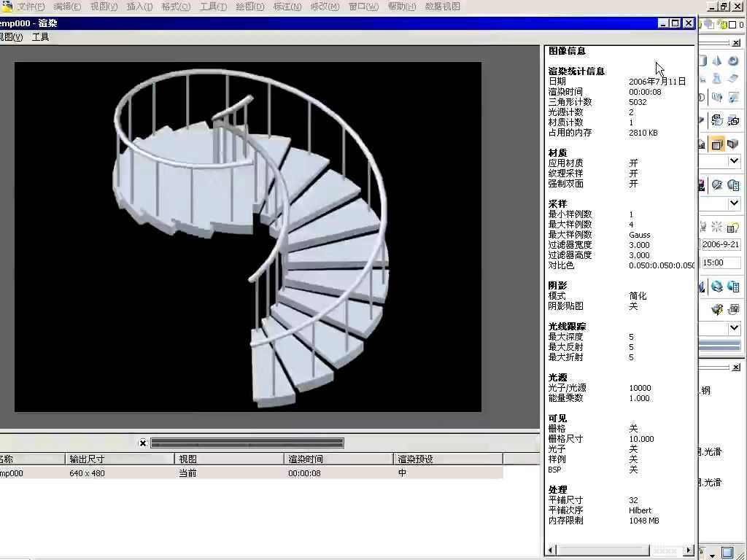The height and width of the screenshot is (560, 747).
Task: Click the blue globe materials icon
Action: [x=717, y=286]
